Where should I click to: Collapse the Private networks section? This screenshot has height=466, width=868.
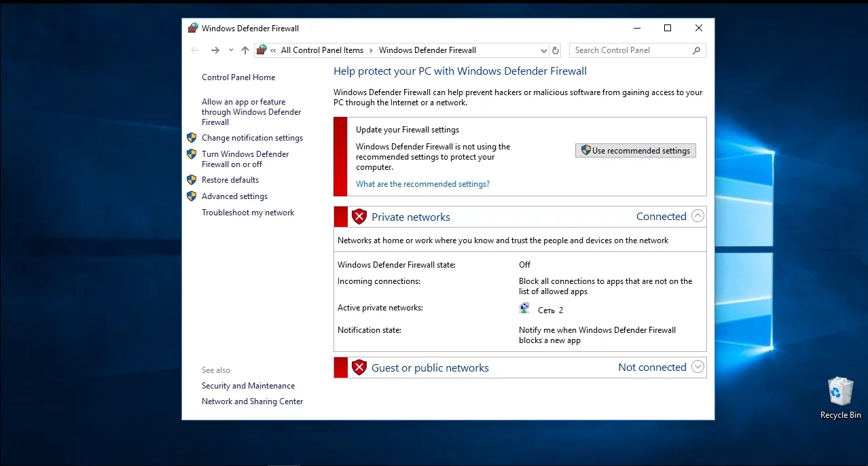coord(698,216)
